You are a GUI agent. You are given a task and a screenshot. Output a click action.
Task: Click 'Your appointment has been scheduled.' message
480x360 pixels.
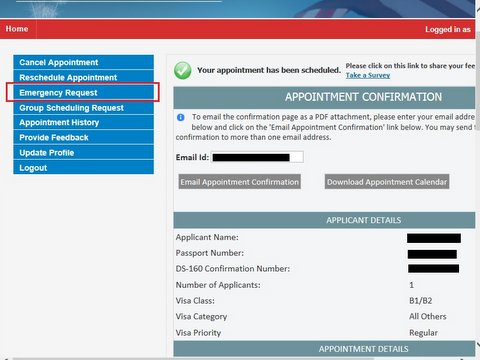(269, 70)
